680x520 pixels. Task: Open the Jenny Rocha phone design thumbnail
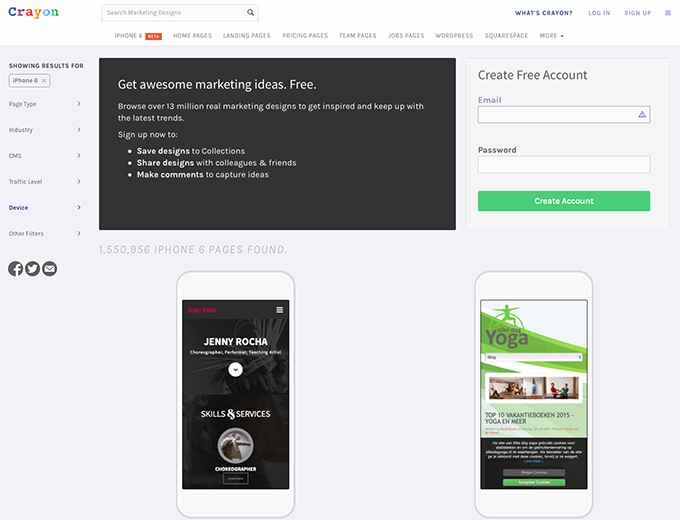pos(235,394)
